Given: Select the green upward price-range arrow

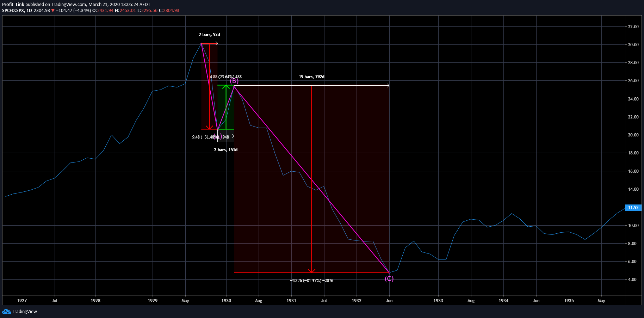Looking at the screenshot, I should tap(226, 107).
